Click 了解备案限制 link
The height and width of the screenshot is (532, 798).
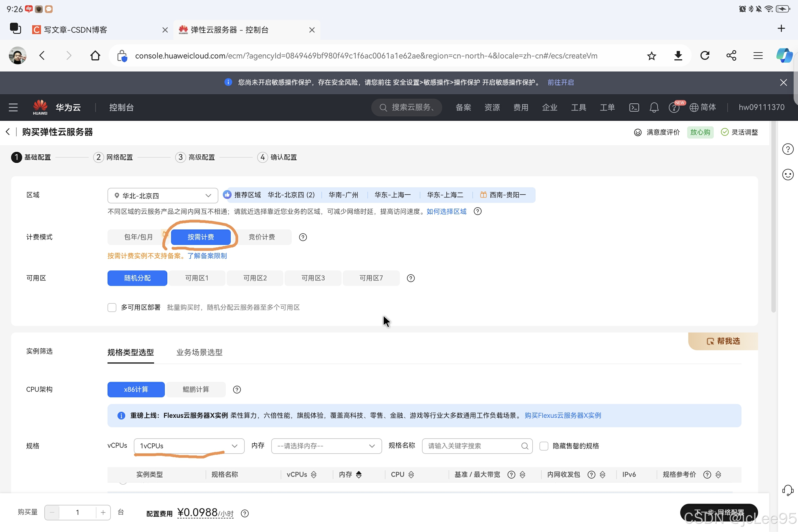(x=207, y=256)
